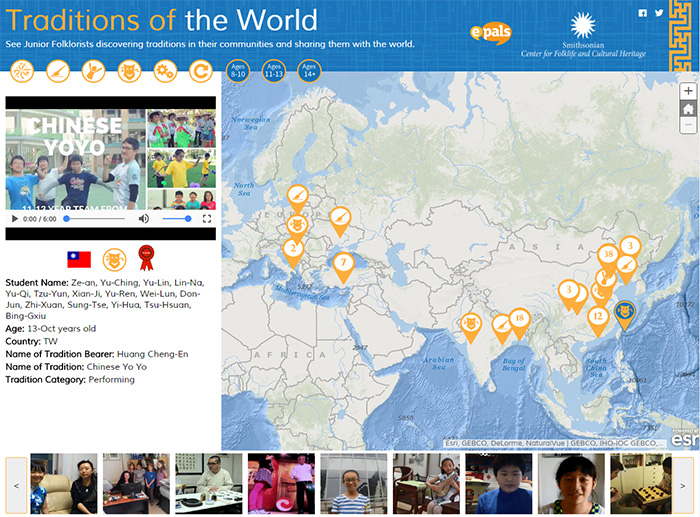Select the brush marker over Korea

point(626,267)
